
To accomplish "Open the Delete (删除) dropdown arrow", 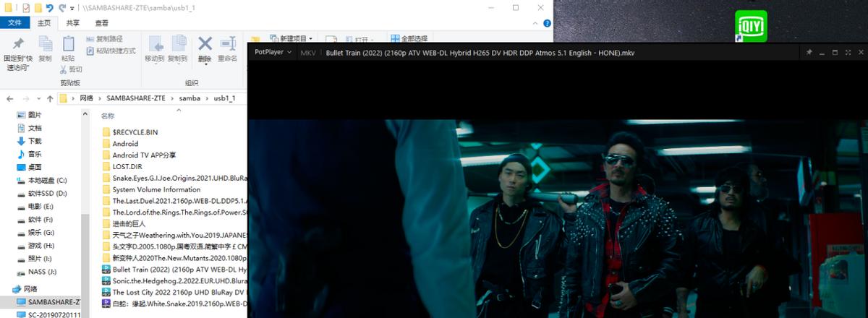I will click(x=205, y=64).
